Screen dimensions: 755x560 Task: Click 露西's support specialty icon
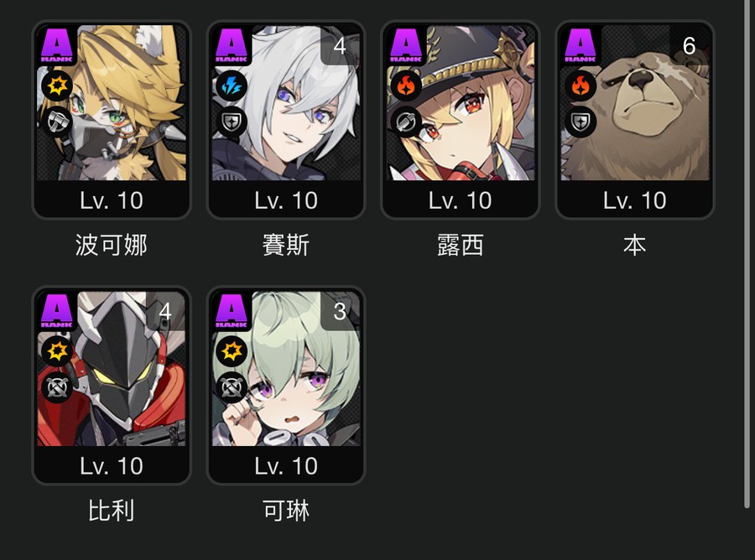[406, 122]
